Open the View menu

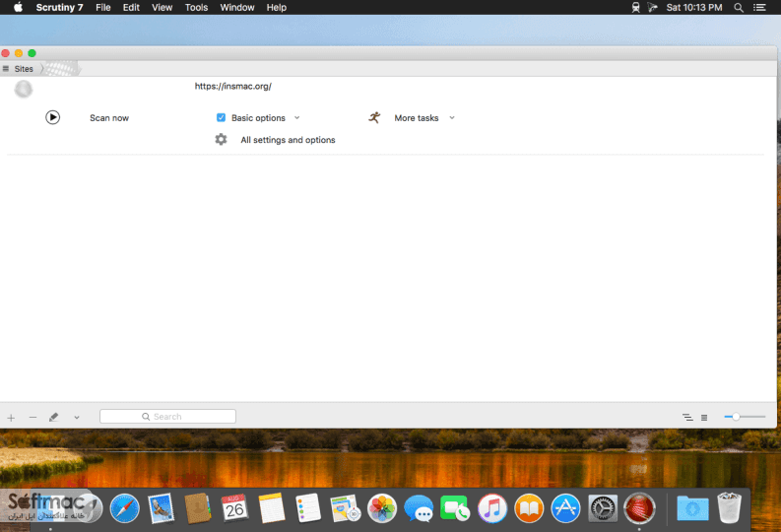click(x=162, y=8)
